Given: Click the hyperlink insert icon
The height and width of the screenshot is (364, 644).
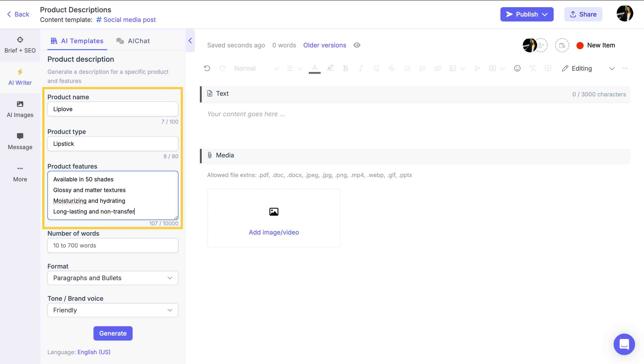Looking at the screenshot, I should [437, 69].
